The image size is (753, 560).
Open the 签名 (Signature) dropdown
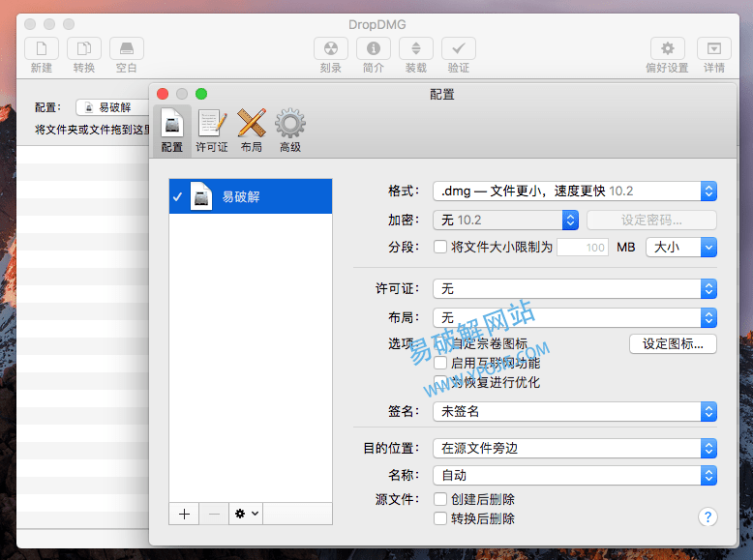575,412
